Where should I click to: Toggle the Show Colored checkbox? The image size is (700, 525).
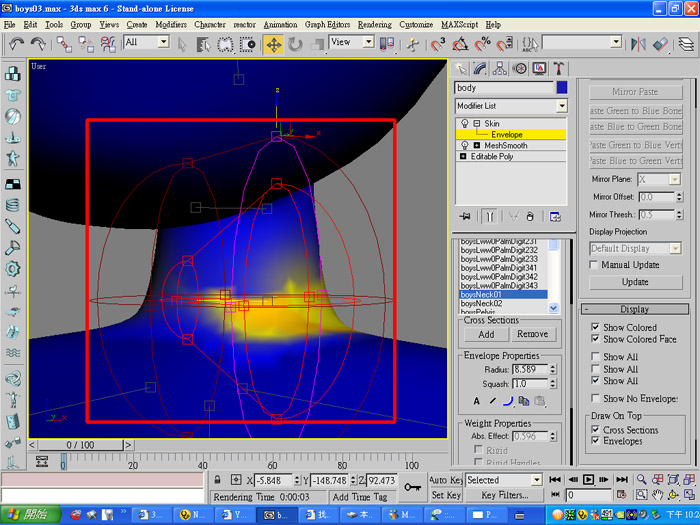595,327
